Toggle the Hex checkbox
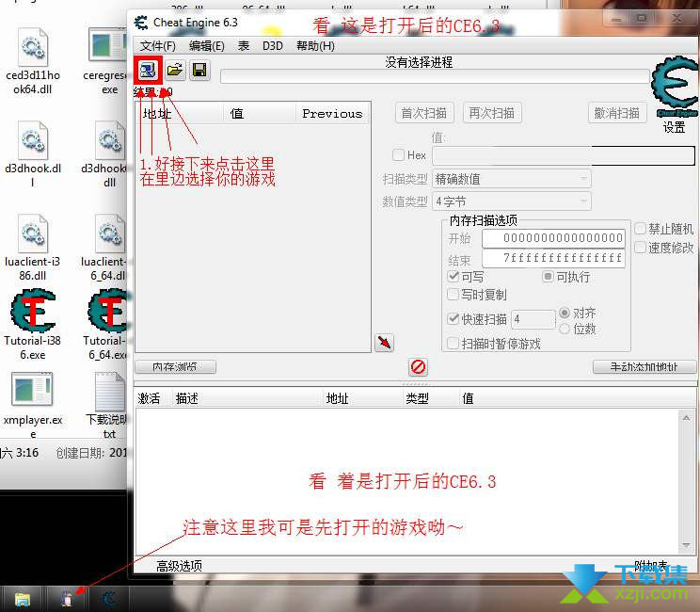 (x=398, y=155)
